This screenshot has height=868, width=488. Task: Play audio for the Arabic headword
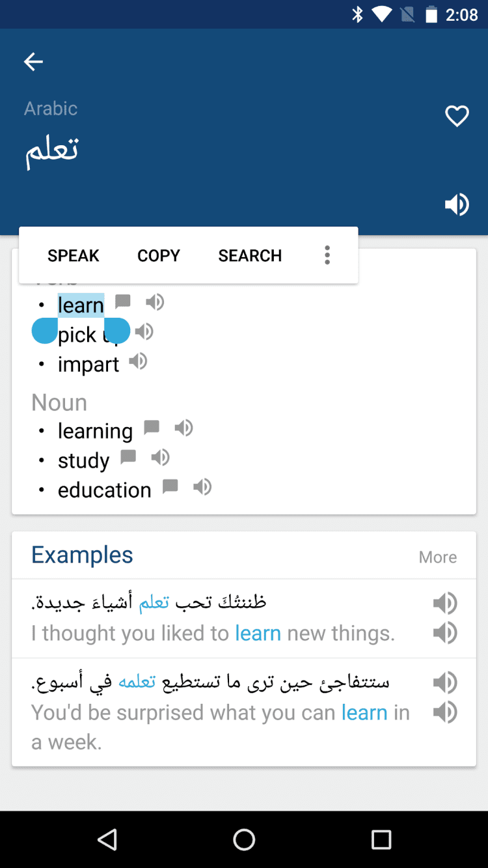click(x=457, y=204)
